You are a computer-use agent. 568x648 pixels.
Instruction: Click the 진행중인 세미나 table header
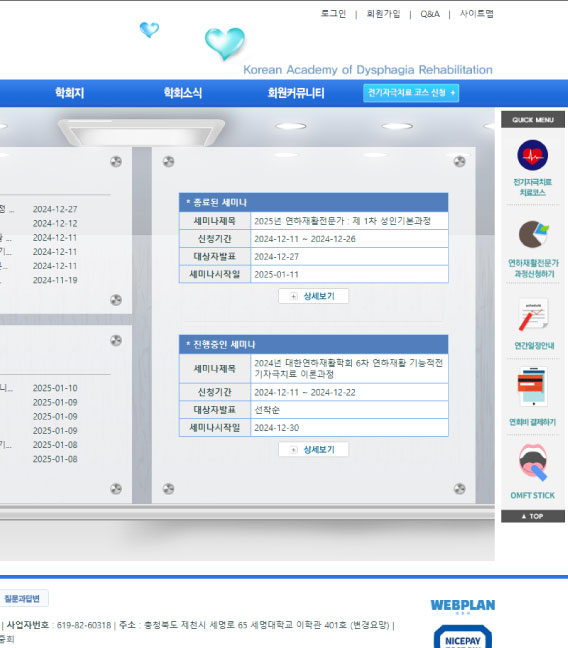(313, 344)
